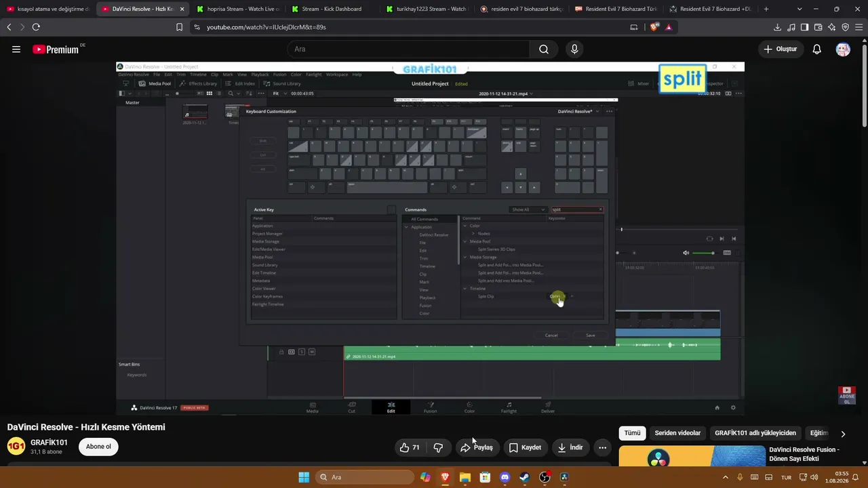This screenshot has width=868, height=488.
Task: Open the Windows Start menu
Action: tap(304, 477)
